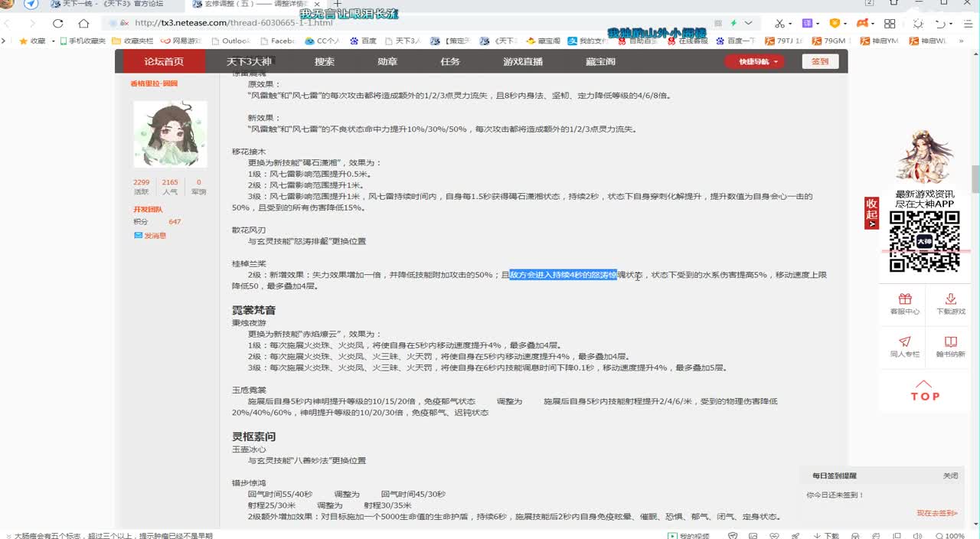Open the 百度一下 bookmark
980x539 pixels.
pyautogui.click(x=735, y=41)
